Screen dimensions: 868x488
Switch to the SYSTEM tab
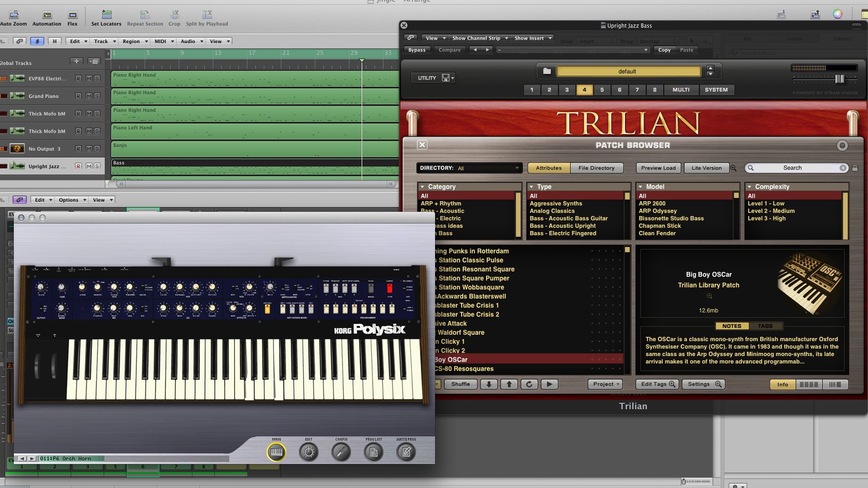pos(716,89)
